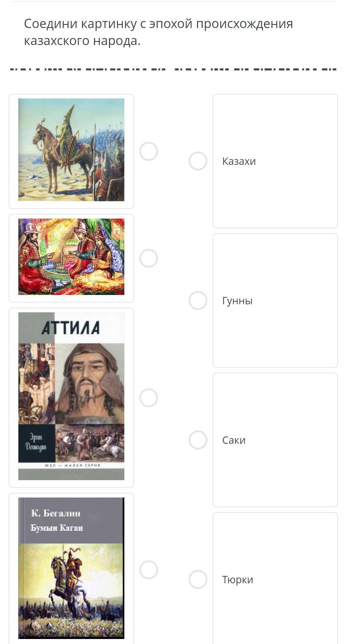The width and height of the screenshot is (345, 644).
Task: Select the connector circle for Казахи
Action: click(198, 161)
